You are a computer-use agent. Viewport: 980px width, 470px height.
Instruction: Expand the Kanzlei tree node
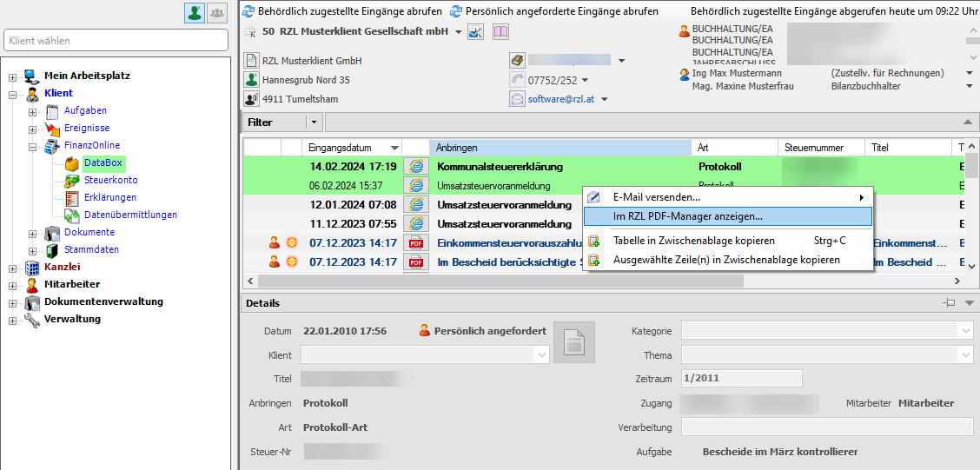13,268
